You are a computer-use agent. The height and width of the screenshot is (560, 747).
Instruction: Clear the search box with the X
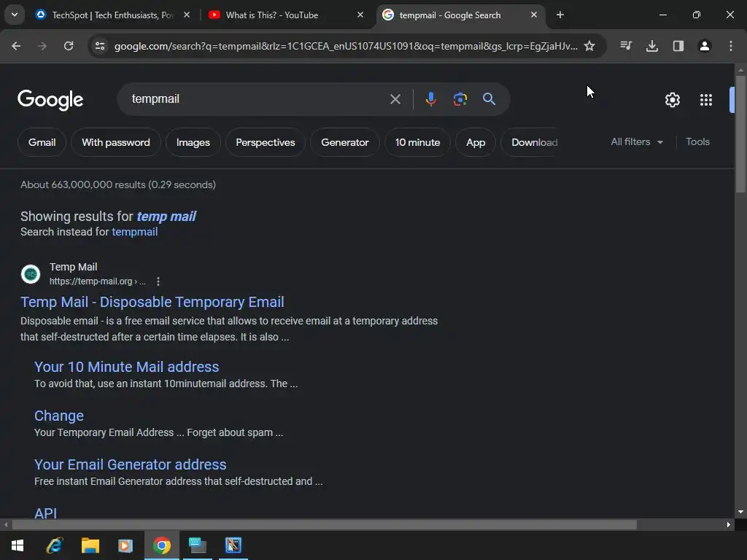395,99
